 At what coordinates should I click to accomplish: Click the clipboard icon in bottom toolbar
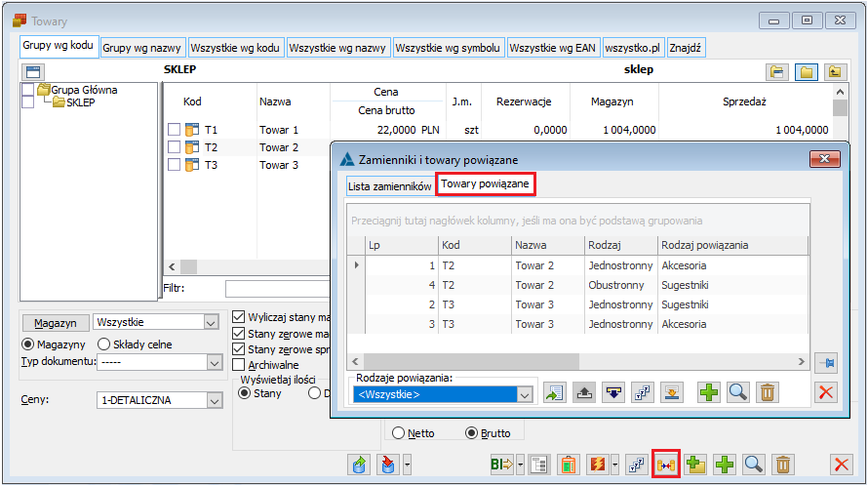click(x=568, y=466)
